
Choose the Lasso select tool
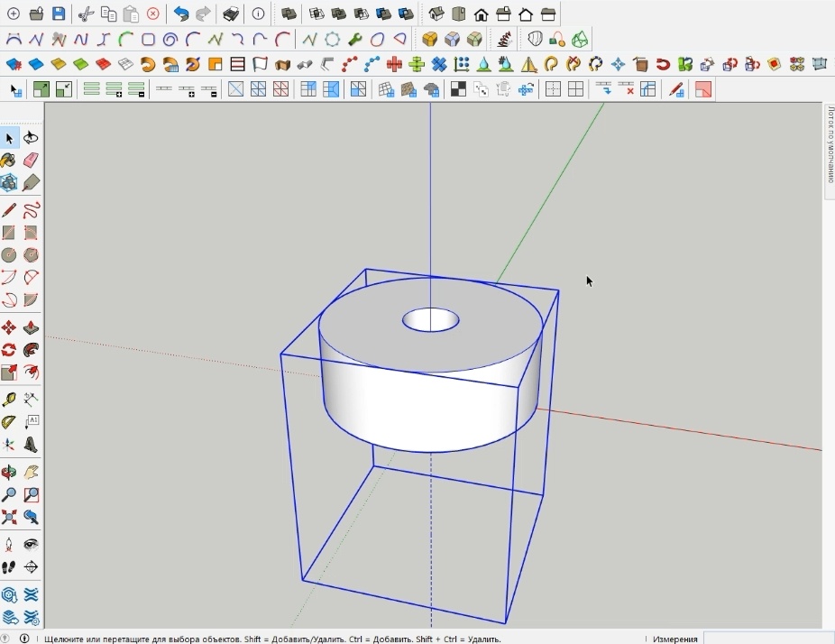coord(31,139)
